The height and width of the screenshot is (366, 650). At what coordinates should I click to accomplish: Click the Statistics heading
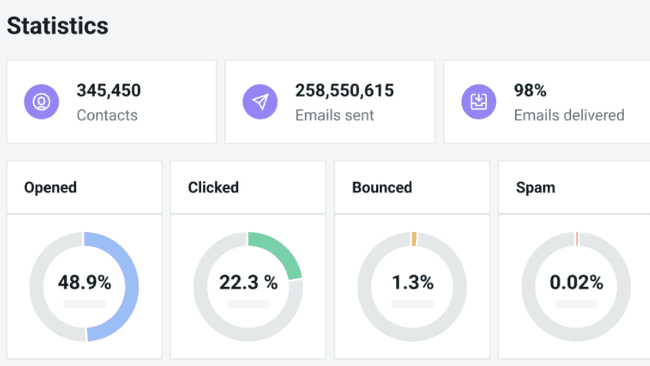[x=58, y=26]
